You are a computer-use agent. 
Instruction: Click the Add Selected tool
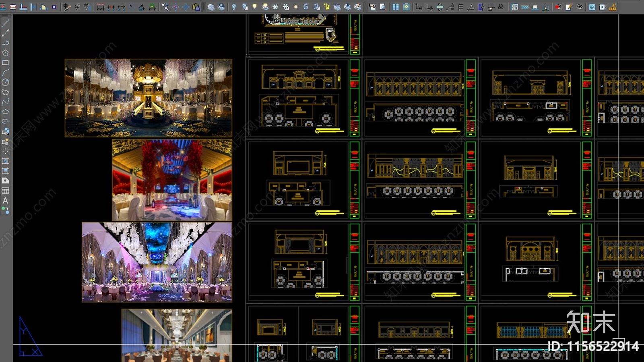(x=5, y=210)
